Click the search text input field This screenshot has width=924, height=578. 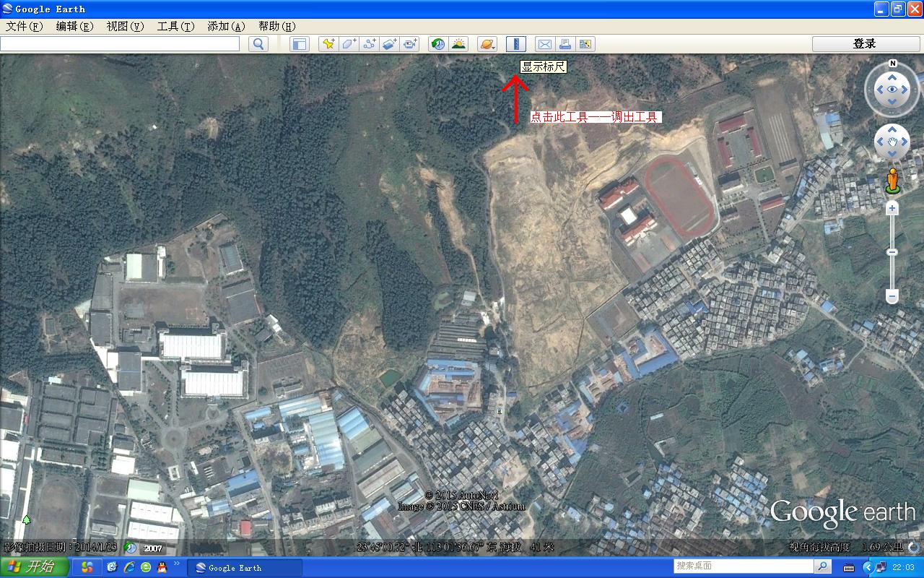120,44
